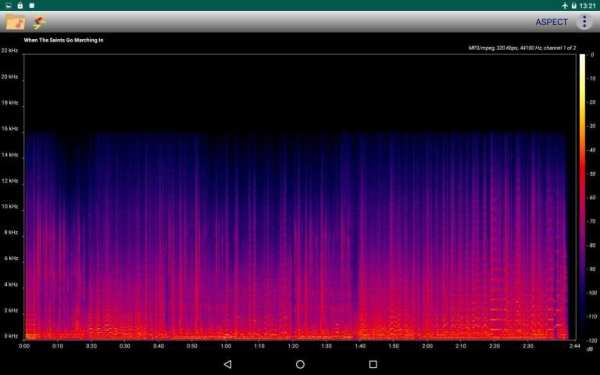
Task: Click the spectrogram display area
Action: [300, 197]
